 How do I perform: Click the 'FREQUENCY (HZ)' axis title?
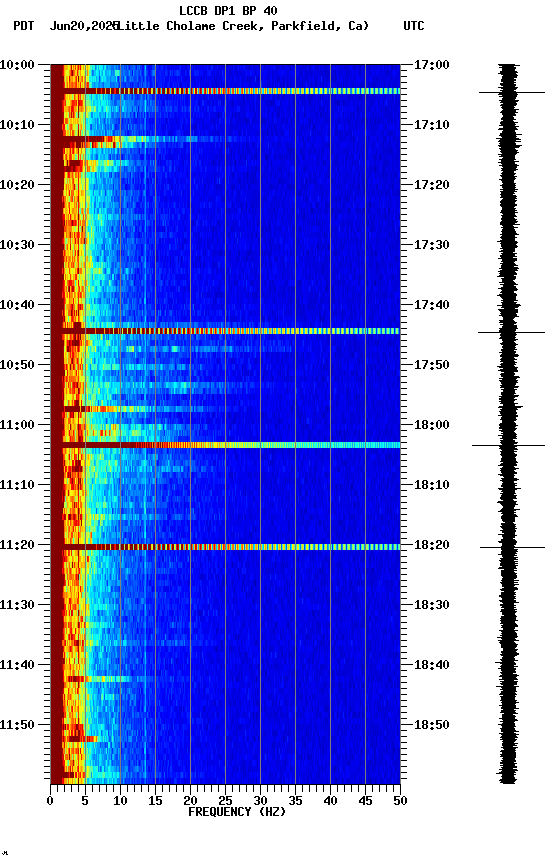[x=237, y=812]
